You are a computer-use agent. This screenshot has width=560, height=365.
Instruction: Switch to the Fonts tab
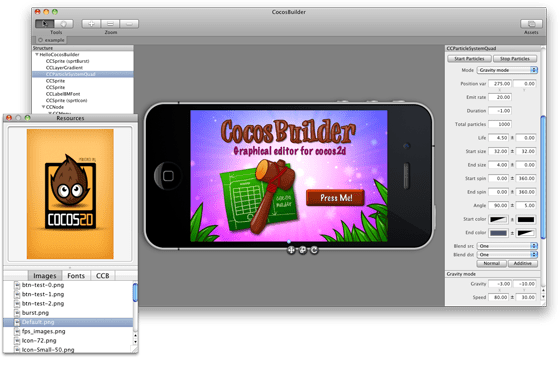76,276
